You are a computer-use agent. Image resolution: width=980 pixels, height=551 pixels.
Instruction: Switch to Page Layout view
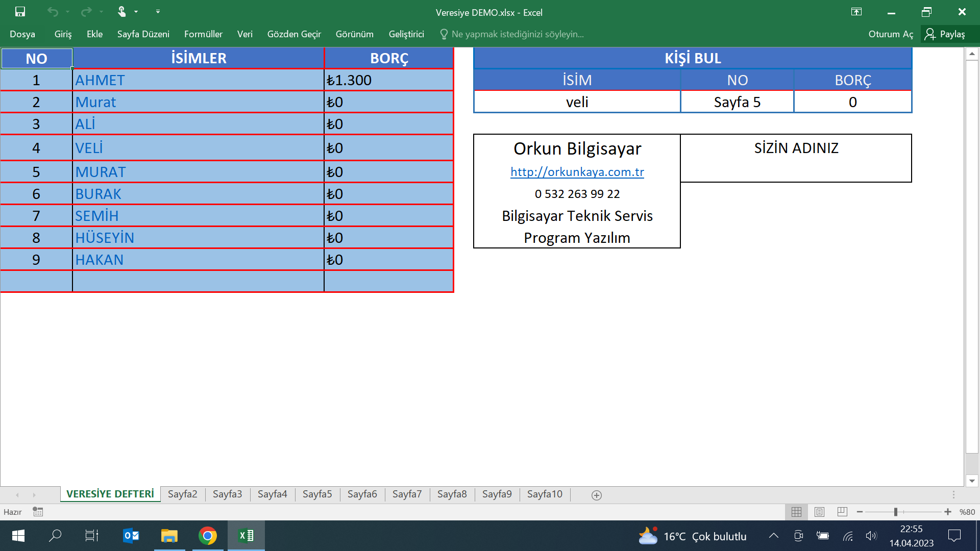pos(819,512)
